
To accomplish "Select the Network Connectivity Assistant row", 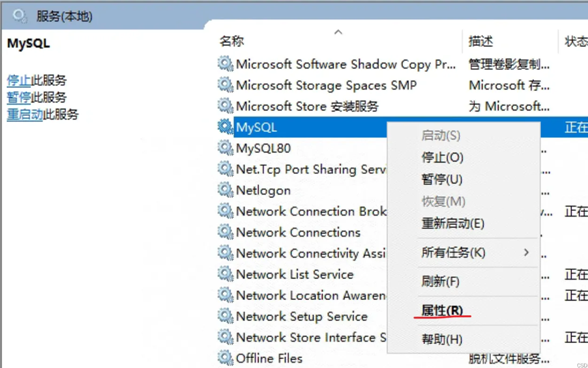I will (311, 253).
